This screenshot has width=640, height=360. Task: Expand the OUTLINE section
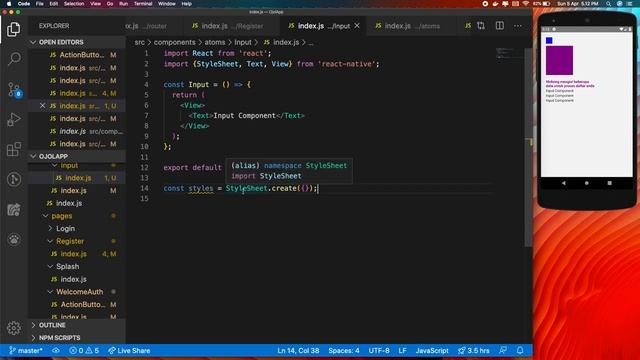(x=77, y=325)
